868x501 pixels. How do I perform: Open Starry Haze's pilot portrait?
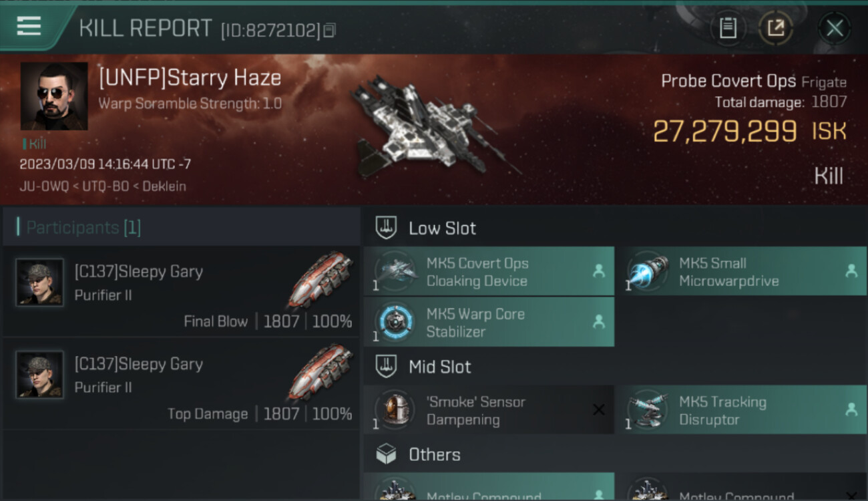click(54, 96)
